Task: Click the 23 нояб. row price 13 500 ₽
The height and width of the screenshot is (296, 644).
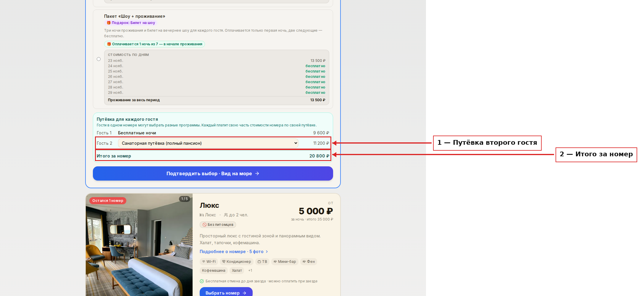Action: (x=318, y=61)
